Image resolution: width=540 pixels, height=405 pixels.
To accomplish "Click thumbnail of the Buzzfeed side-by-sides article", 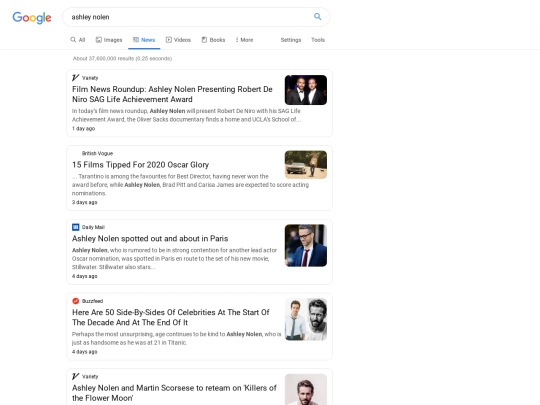I will pos(306,319).
